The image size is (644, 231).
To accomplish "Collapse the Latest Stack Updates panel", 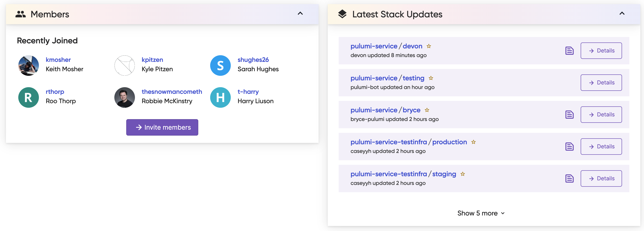I will point(622,13).
